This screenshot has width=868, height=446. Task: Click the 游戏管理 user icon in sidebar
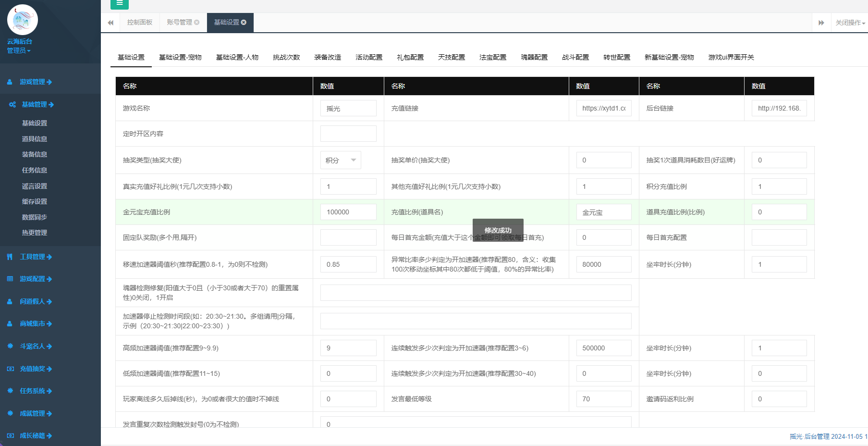tap(10, 82)
